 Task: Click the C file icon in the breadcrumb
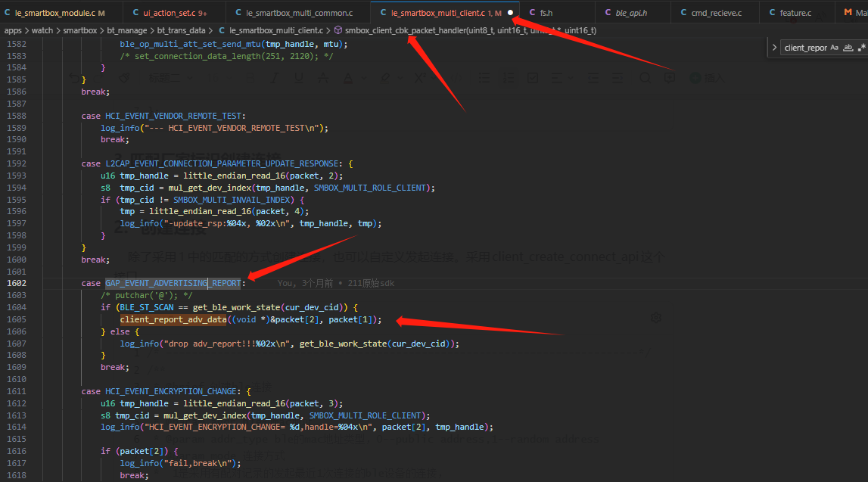222,30
